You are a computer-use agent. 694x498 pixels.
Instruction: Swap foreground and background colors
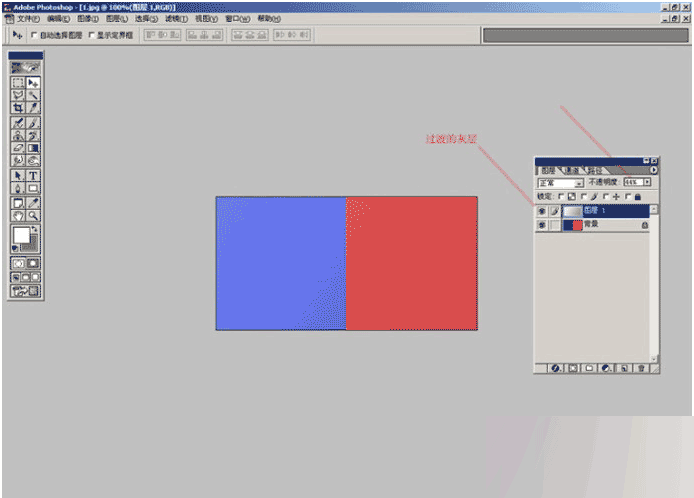[x=35, y=229]
